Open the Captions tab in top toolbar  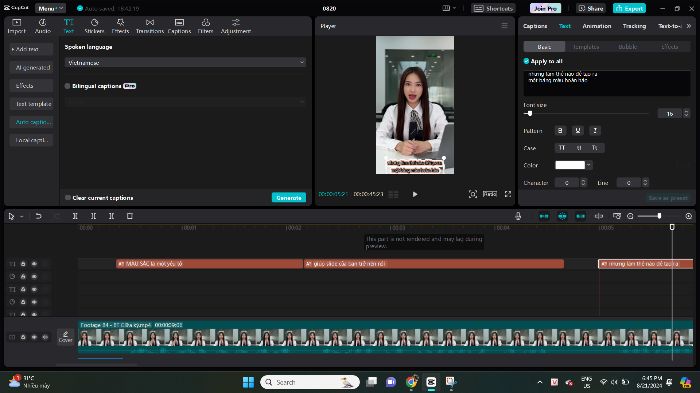point(179,26)
